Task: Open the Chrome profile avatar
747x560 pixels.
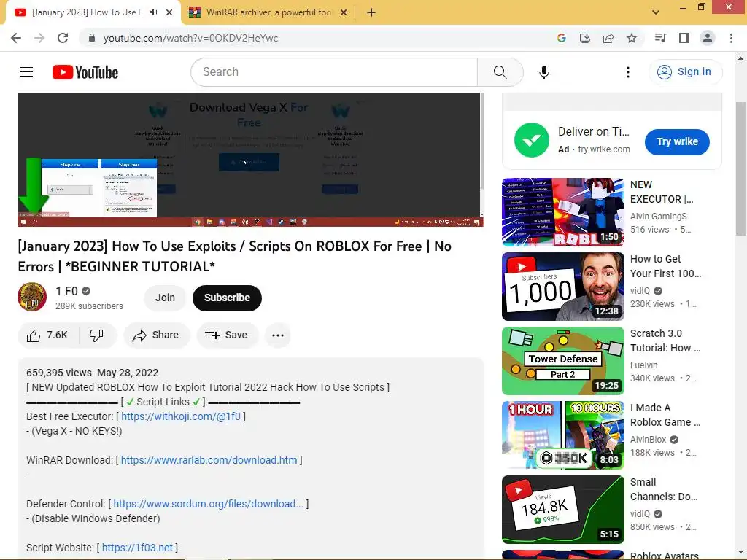Action: click(708, 38)
